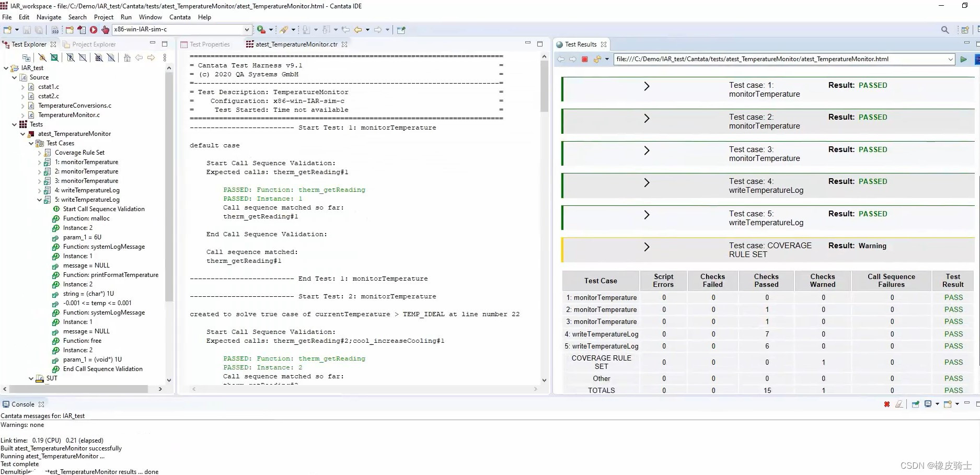The height and width of the screenshot is (475, 980).
Task: Open the Cantata menu
Action: point(180,17)
